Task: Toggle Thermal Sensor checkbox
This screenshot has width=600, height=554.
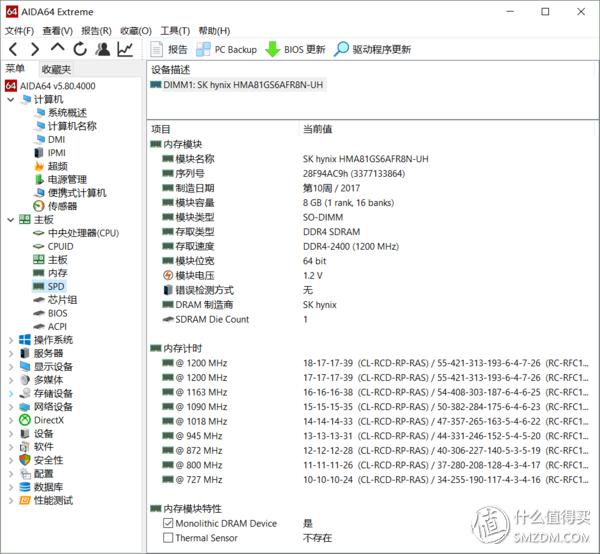Action: 168,538
